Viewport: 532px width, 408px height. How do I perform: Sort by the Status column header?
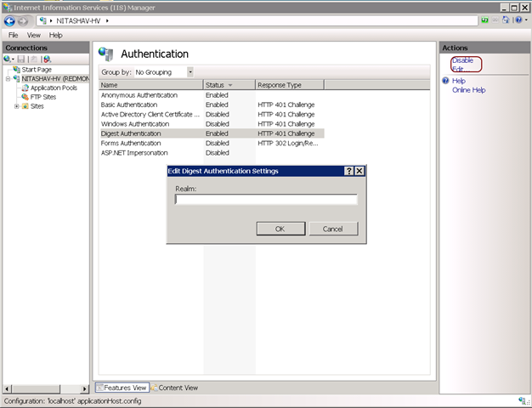[x=229, y=85]
